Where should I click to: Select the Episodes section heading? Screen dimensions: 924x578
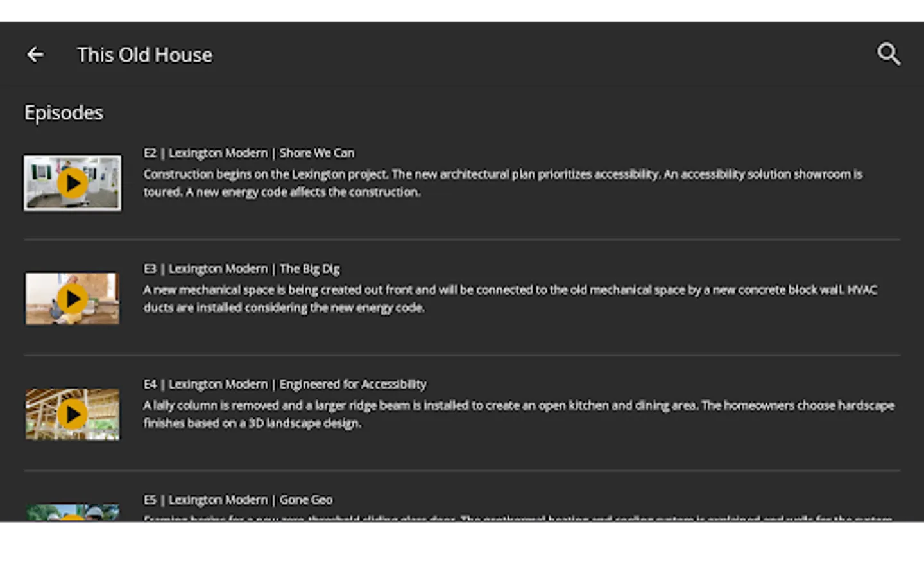[x=64, y=112]
